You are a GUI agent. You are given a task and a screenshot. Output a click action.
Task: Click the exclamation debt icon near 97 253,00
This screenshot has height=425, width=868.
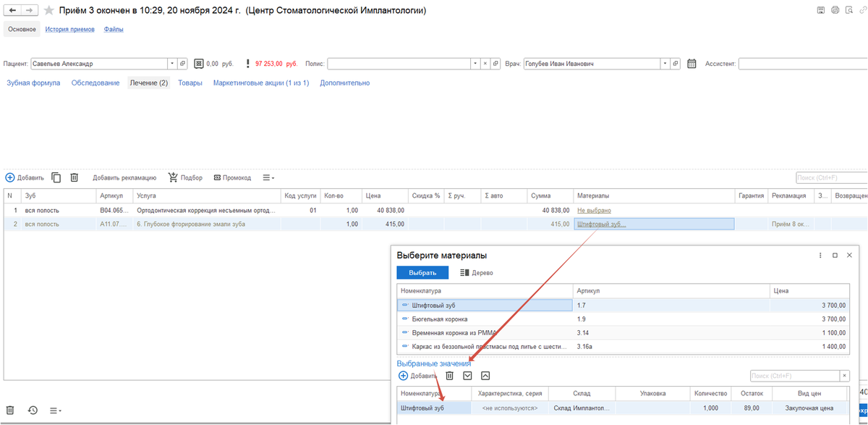(248, 64)
